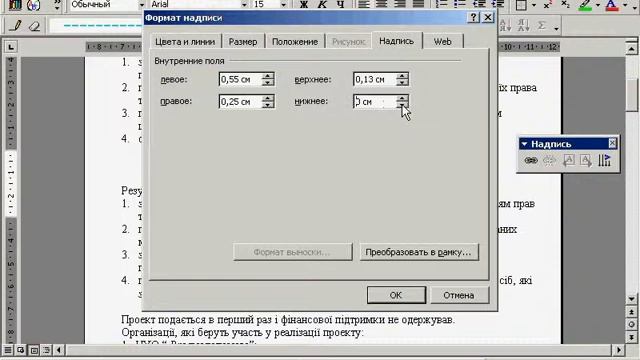Click the next text box icon
The image size is (640, 360).
(586, 160)
